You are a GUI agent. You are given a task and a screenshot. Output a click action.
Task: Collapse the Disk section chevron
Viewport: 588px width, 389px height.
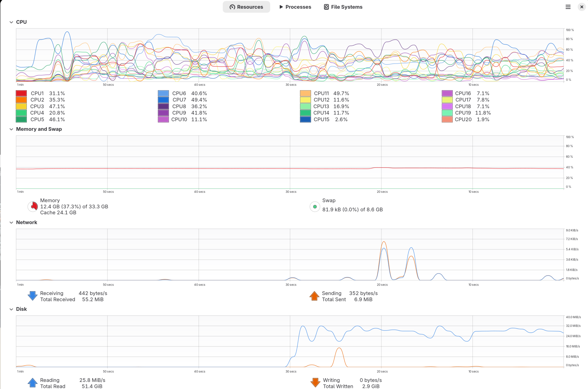click(x=11, y=309)
